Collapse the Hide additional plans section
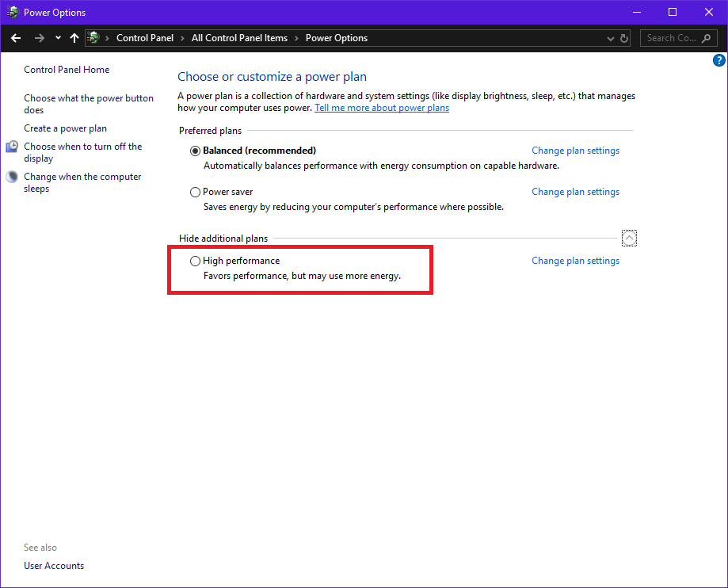The image size is (728, 588). click(629, 238)
